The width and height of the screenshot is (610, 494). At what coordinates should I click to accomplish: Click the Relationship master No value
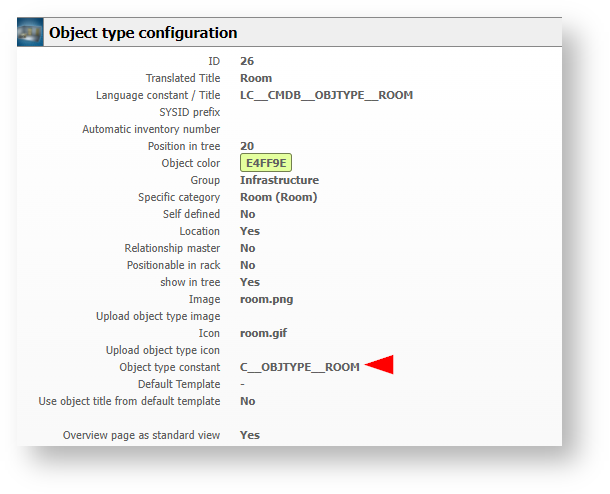247,248
